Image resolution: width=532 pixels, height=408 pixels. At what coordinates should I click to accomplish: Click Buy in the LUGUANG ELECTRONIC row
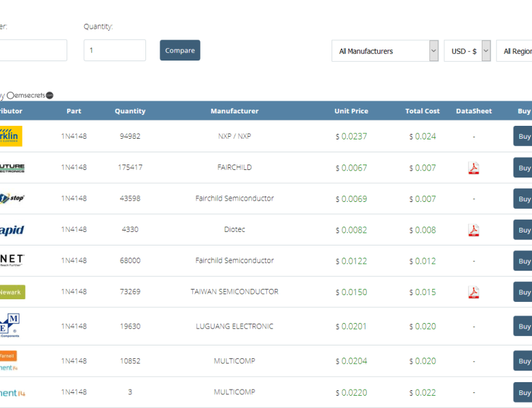522,326
